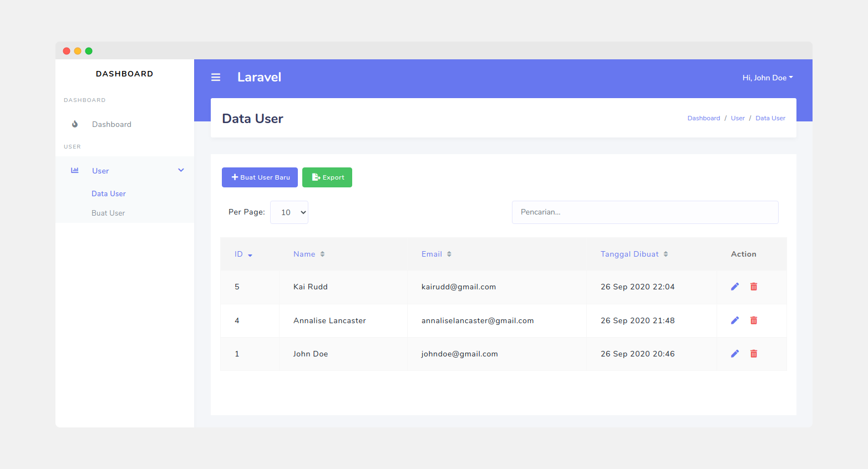Delete John Doe with trash icon
This screenshot has height=469, width=868.
click(x=754, y=354)
